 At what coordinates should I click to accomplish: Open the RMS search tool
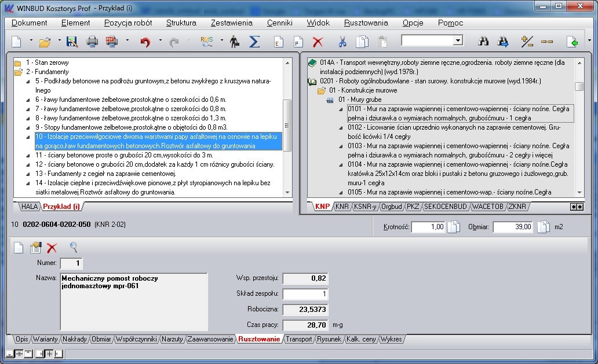coord(207,42)
